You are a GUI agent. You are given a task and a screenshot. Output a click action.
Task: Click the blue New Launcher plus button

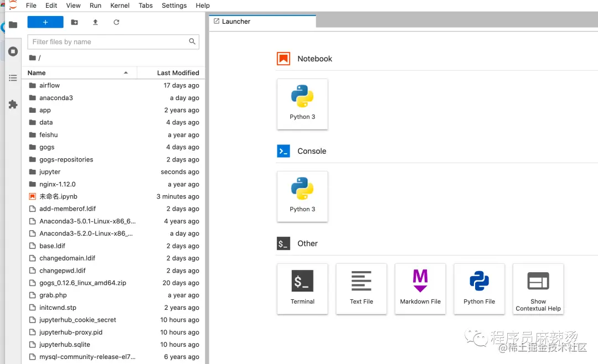(45, 22)
